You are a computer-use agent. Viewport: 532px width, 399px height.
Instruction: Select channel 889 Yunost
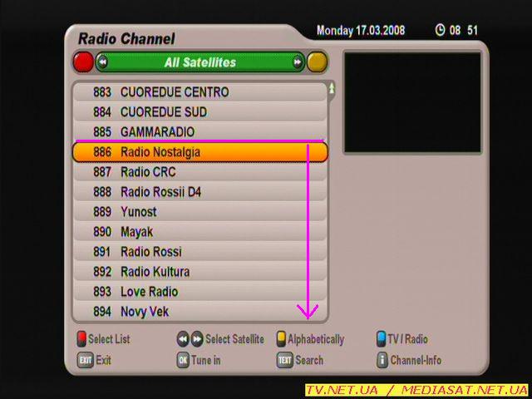(x=199, y=212)
